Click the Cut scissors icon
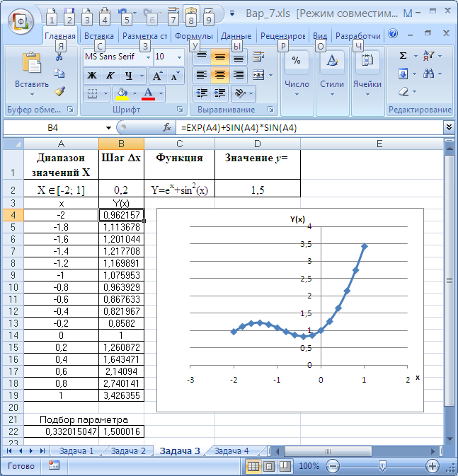The image size is (458, 476). (x=59, y=57)
